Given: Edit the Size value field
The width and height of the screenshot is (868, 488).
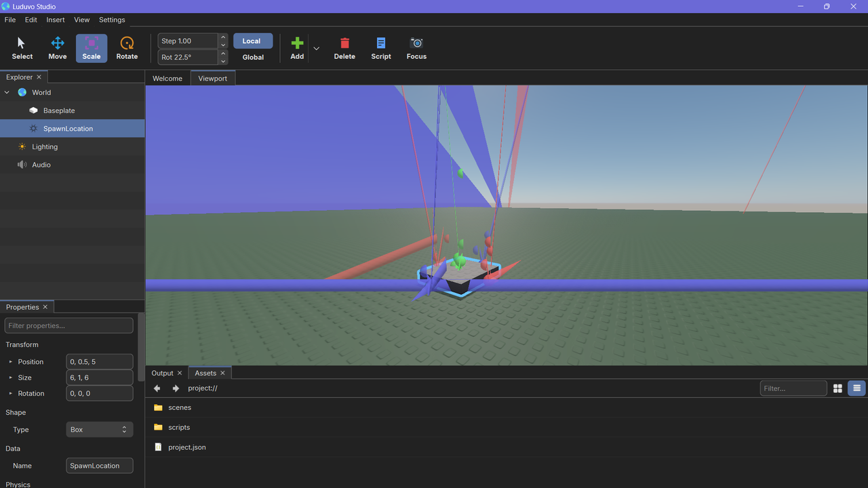Looking at the screenshot, I should click(x=100, y=378).
